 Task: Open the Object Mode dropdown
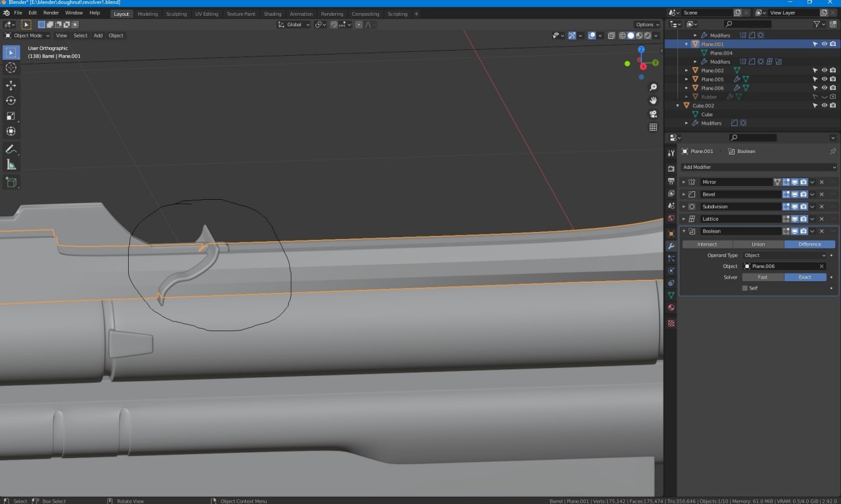coord(27,35)
